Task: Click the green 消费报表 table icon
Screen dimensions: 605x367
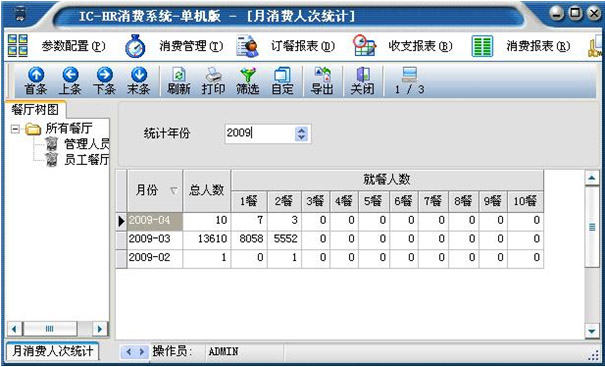Action: tap(482, 46)
